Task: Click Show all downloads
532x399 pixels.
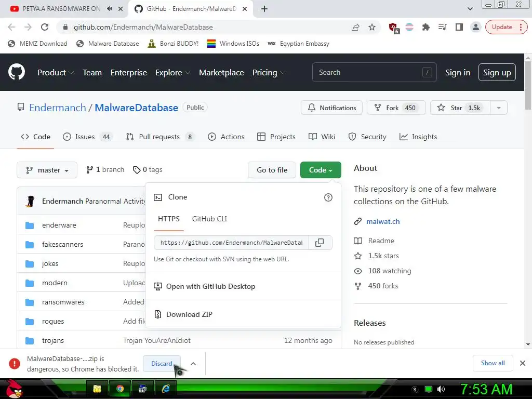Action: click(x=493, y=363)
